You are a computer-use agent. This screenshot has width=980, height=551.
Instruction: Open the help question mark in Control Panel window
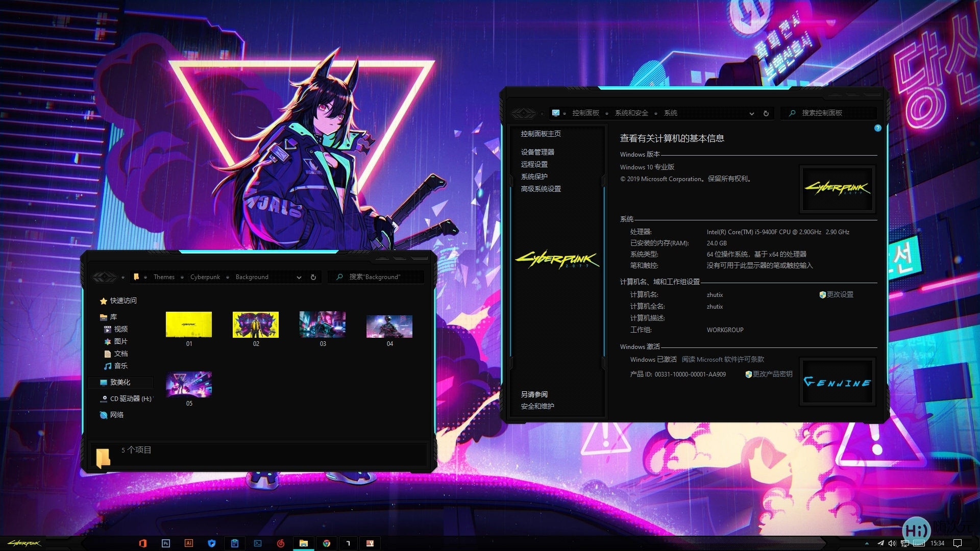point(878,128)
